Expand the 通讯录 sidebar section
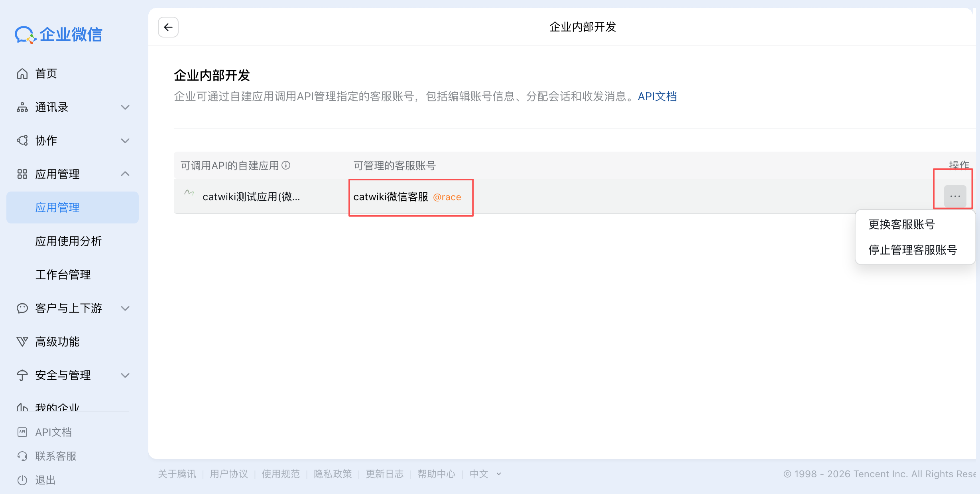980x494 pixels. tap(125, 107)
